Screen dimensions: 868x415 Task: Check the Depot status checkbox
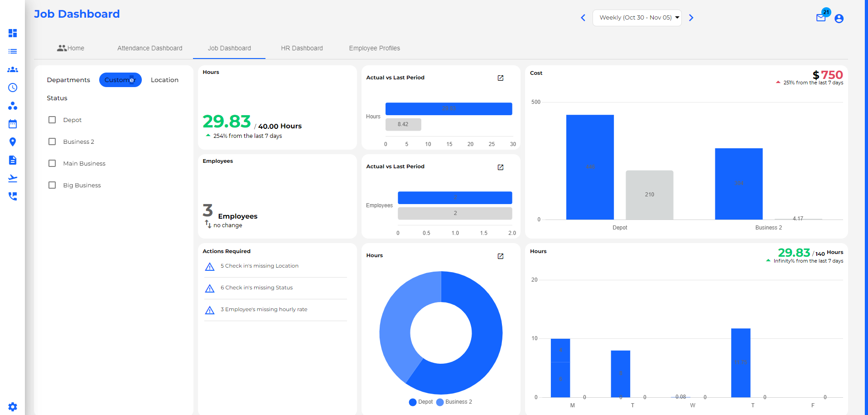point(52,119)
